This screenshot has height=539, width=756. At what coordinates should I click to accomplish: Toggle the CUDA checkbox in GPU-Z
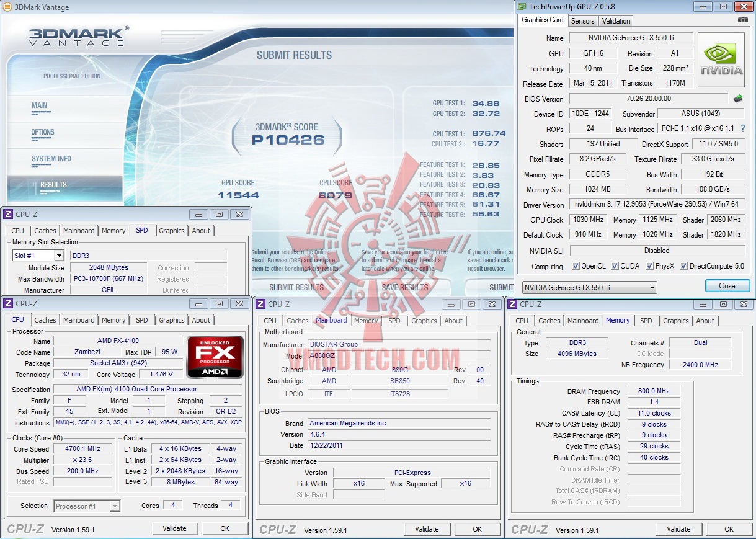click(x=615, y=266)
